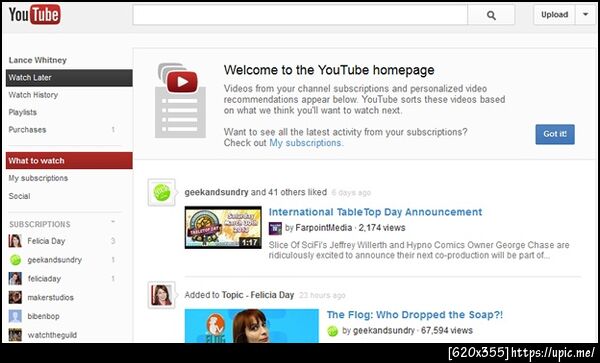This screenshot has width=600, height=363.
Task: Open Felicia Day subscription name
Action: [46, 241]
